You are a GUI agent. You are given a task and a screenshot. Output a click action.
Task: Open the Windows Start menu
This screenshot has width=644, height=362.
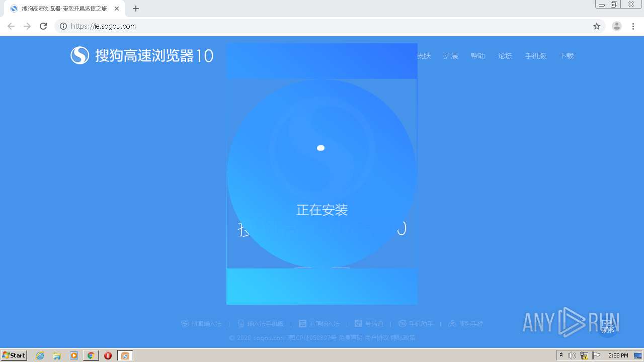coord(14,355)
